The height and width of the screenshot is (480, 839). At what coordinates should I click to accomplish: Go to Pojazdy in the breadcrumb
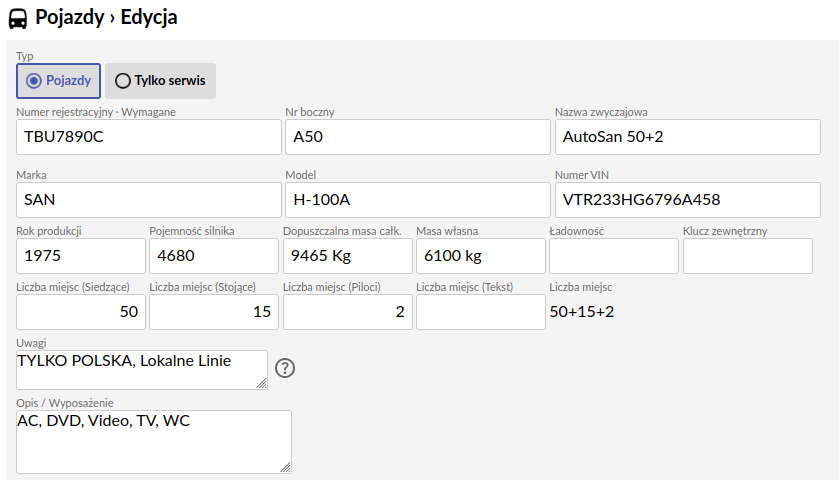(70, 18)
